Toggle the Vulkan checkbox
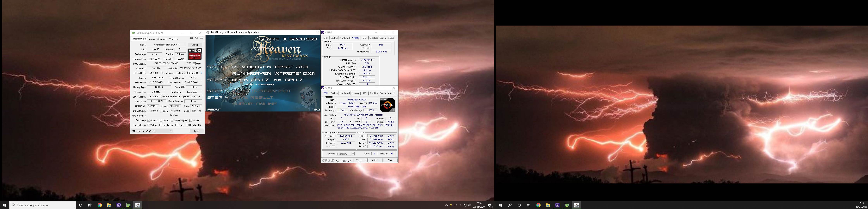868x209 pixels. (149, 125)
